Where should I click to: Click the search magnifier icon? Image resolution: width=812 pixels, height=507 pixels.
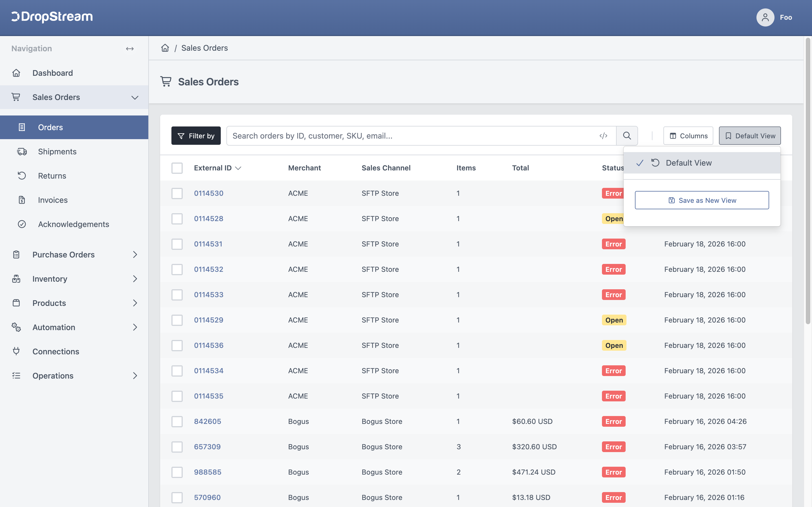click(x=627, y=136)
